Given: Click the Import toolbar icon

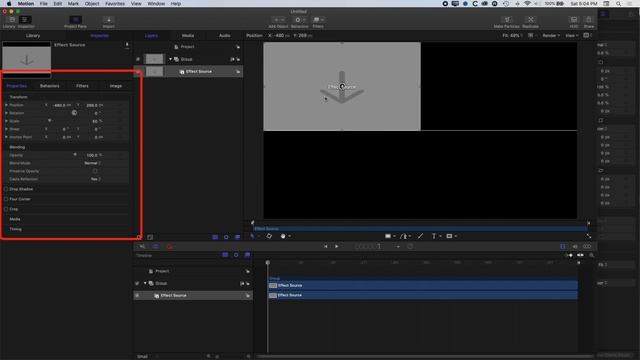Looking at the screenshot, I should click(109, 20).
